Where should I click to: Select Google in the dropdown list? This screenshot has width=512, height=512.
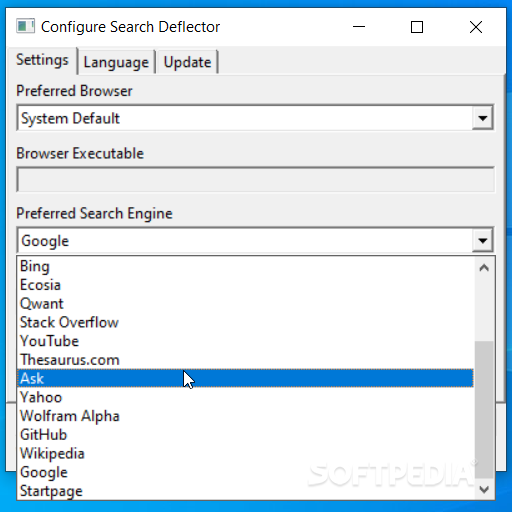[245, 472]
